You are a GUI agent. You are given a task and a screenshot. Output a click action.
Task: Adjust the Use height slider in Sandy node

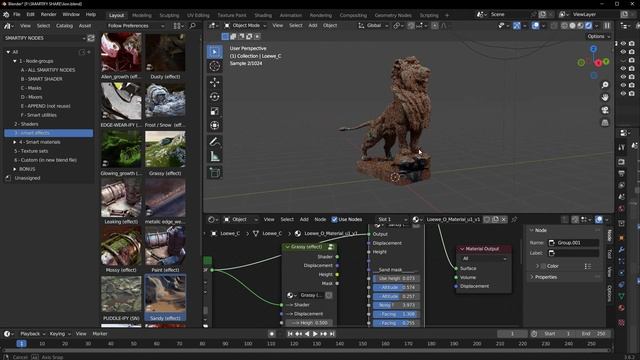396,278
